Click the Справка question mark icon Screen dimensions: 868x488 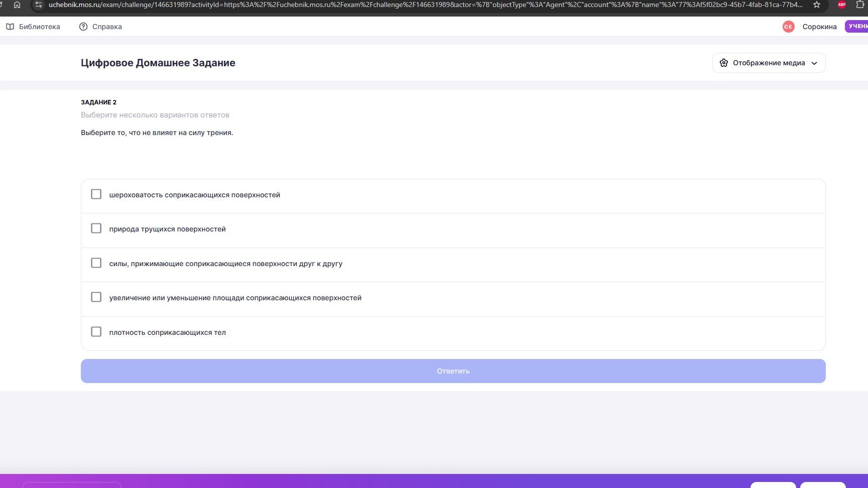coord(83,27)
